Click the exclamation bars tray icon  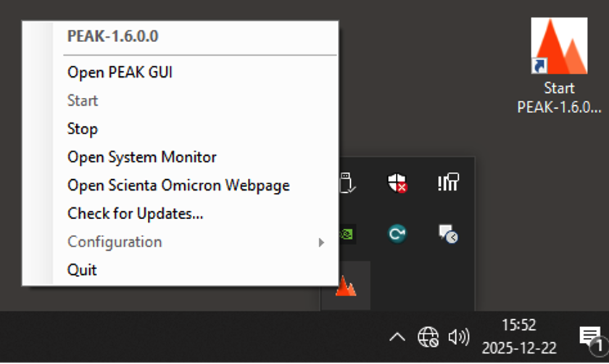448,183
